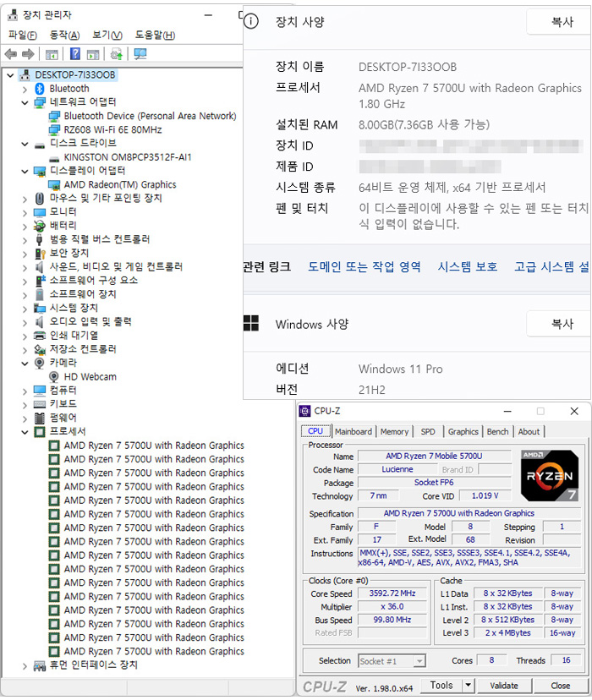
Task: Select the 소프트웨어 구성 요소 item
Action: 94,281
